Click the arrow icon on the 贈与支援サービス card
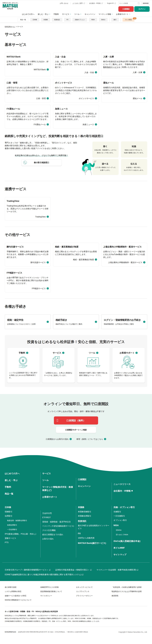The width and height of the screenshot is (152, 644). [x=48, y=263]
